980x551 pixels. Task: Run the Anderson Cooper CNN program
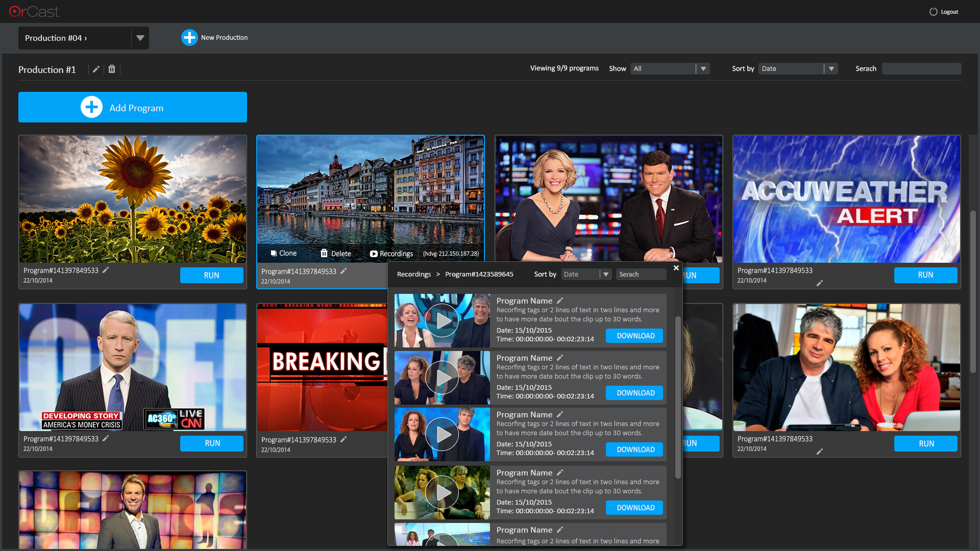(x=212, y=443)
